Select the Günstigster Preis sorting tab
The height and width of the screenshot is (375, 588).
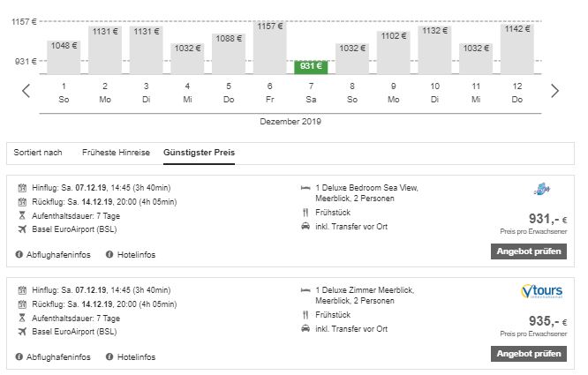pos(199,153)
